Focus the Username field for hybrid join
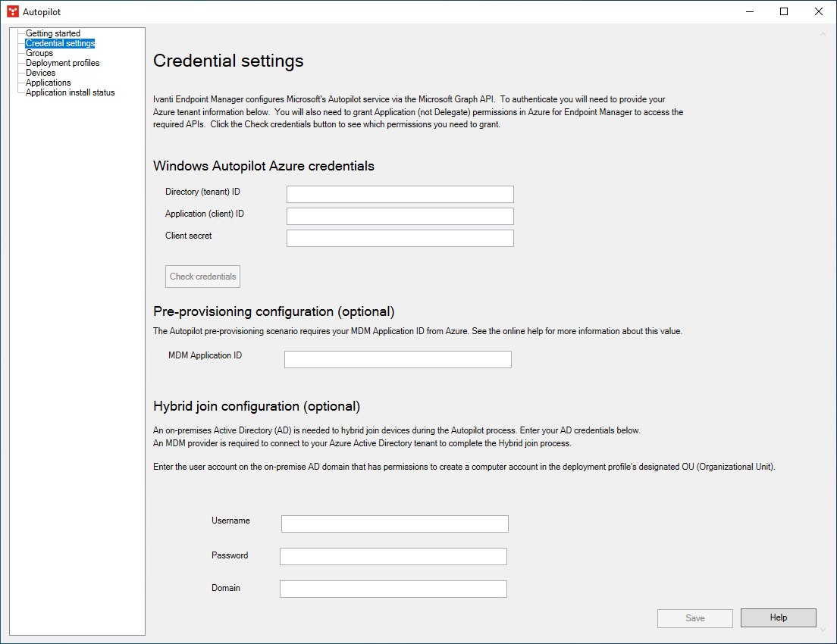This screenshot has width=837, height=644. coord(394,524)
